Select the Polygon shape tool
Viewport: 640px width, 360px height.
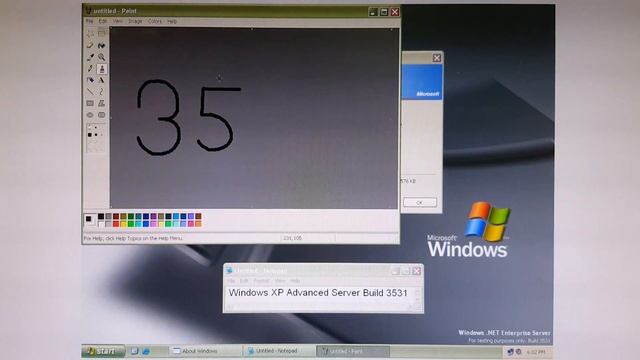point(102,103)
